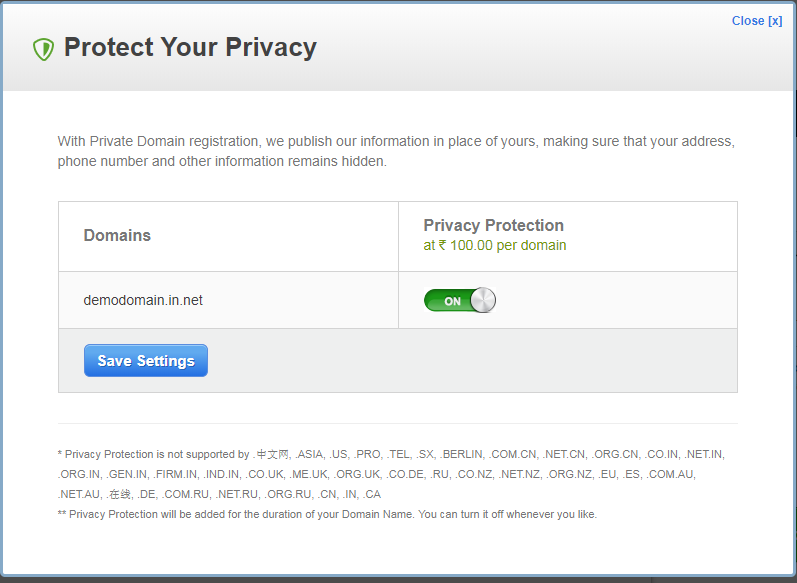This screenshot has height=583, width=797.
Task: Click the green shield privacy icon
Action: point(43,49)
